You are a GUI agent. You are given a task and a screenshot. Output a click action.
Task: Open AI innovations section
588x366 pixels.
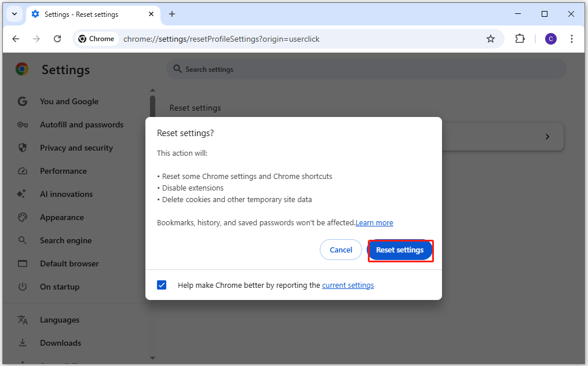67,194
